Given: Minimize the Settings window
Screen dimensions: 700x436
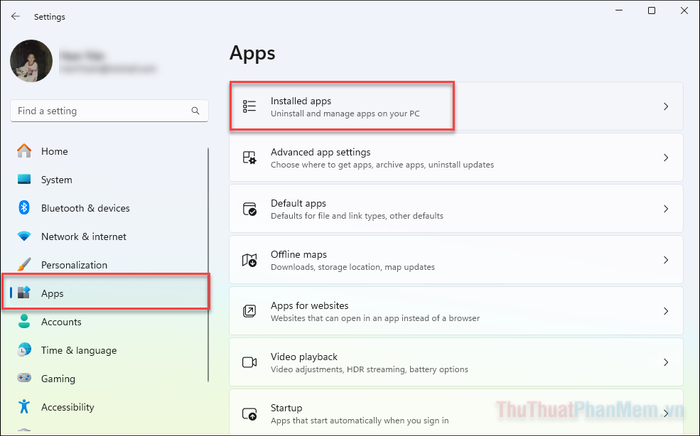Looking at the screenshot, I should (x=619, y=10).
